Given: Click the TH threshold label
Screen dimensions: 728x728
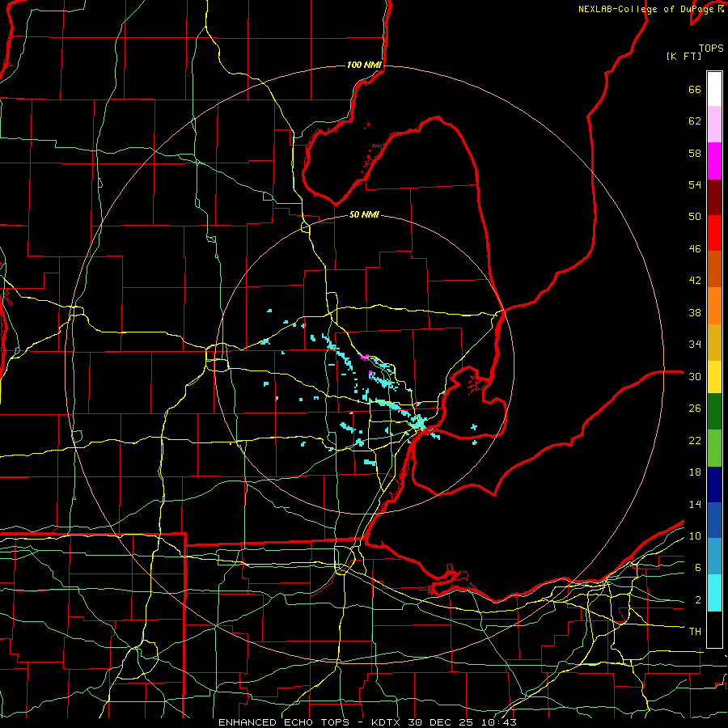Looking at the screenshot, I should tap(695, 632).
